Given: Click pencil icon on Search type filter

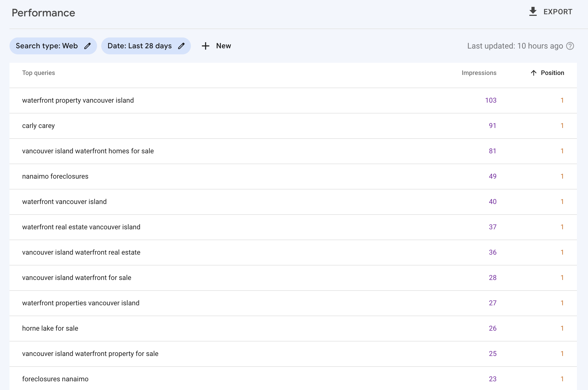Looking at the screenshot, I should coord(88,46).
